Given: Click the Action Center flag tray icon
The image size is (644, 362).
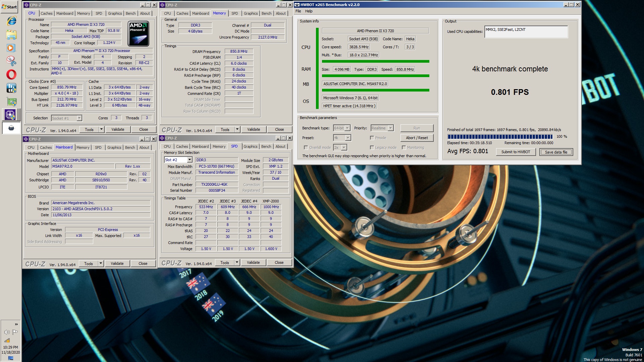Looking at the screenshot, I should click(x=15, y=332).
